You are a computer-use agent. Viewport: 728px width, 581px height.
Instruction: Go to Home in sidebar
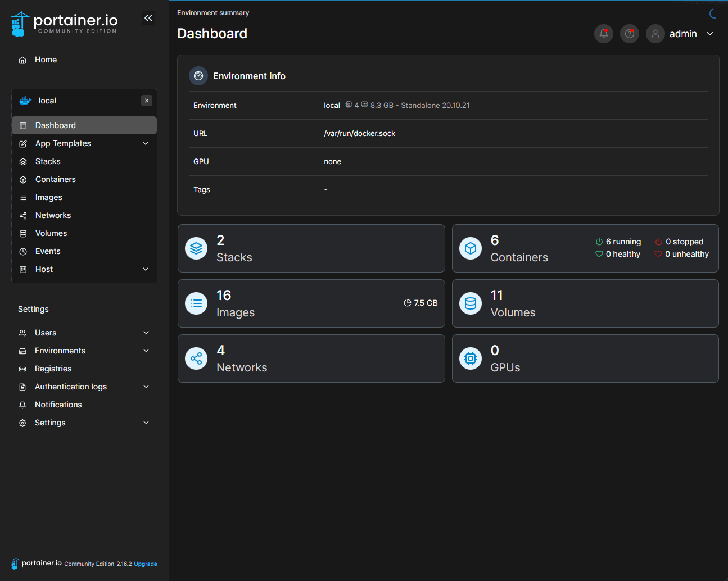coord(46,60)
